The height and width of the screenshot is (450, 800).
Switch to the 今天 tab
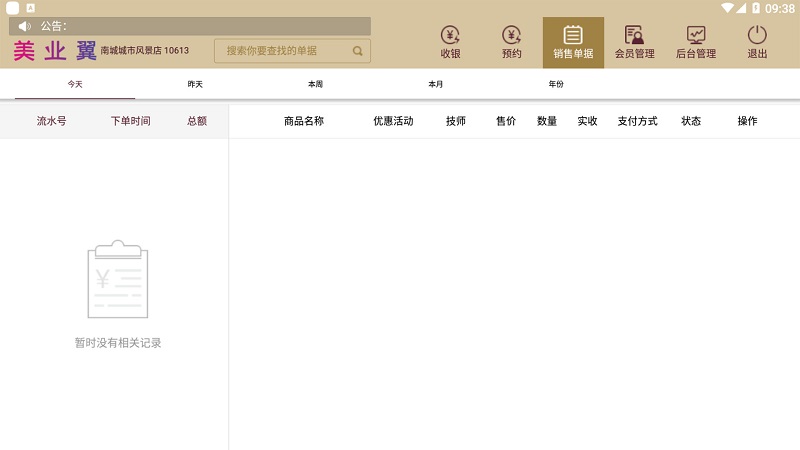75,84
